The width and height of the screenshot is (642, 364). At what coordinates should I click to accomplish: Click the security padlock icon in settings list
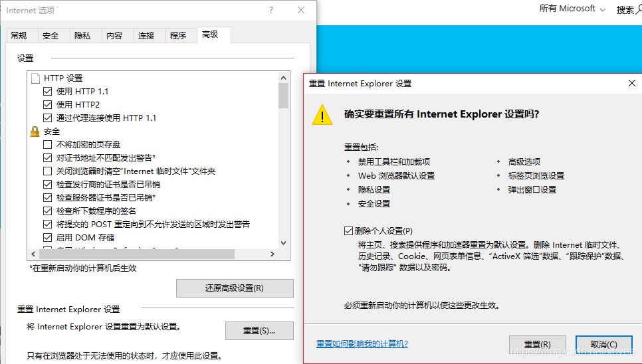tap(35, 132)
